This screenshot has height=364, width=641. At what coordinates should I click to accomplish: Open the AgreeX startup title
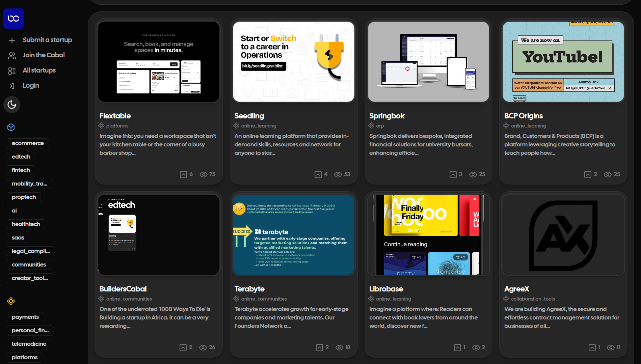[517, 289]
